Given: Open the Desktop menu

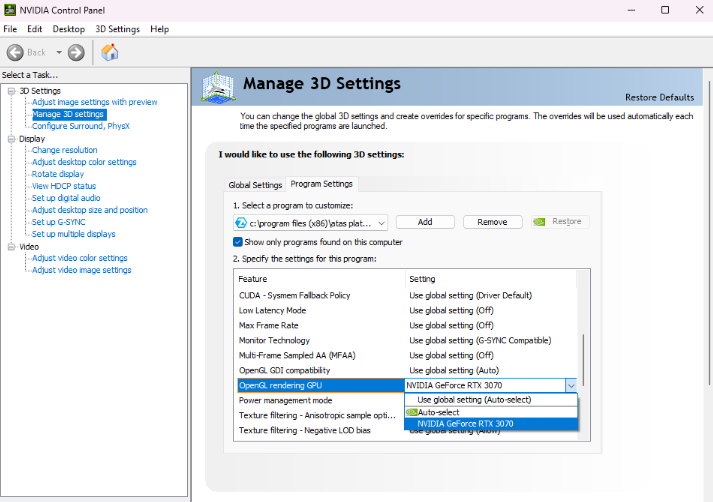Looking at the screenshot, I should [69, 29].
